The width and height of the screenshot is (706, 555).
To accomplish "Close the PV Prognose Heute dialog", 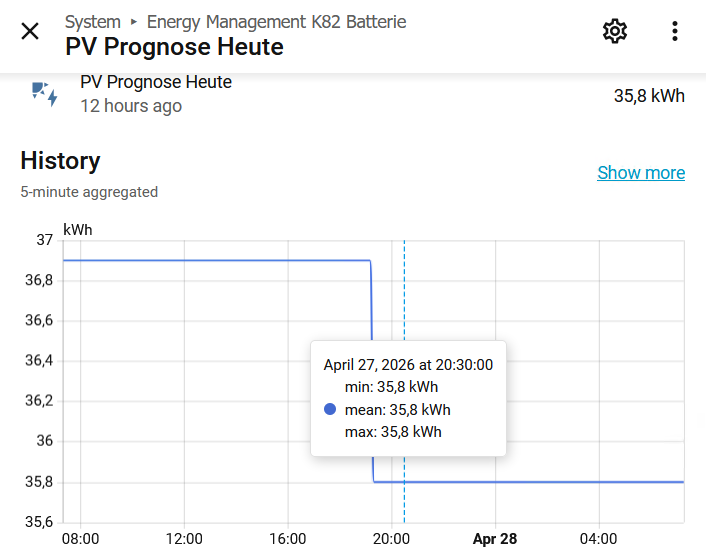I will 30,31.
